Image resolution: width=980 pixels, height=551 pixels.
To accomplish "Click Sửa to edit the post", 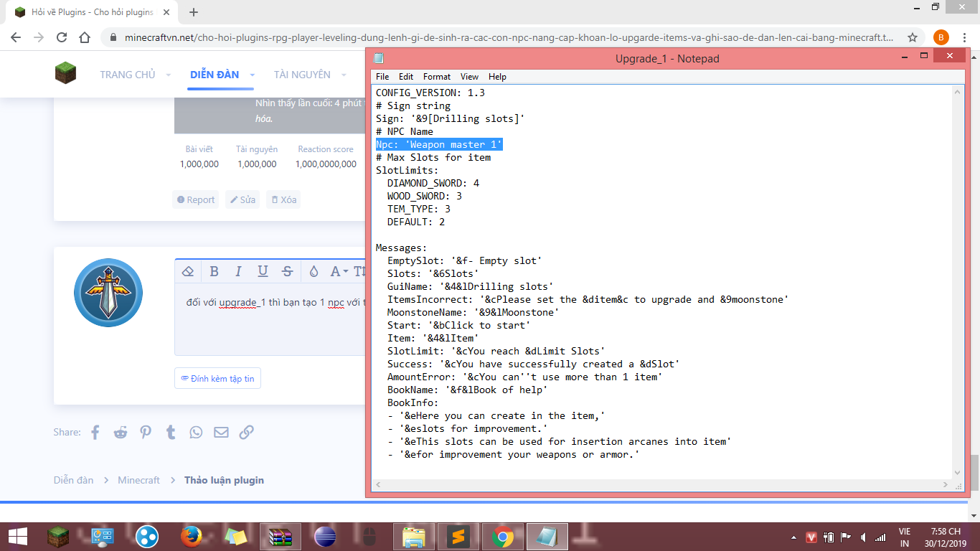I will pos(242,199).
